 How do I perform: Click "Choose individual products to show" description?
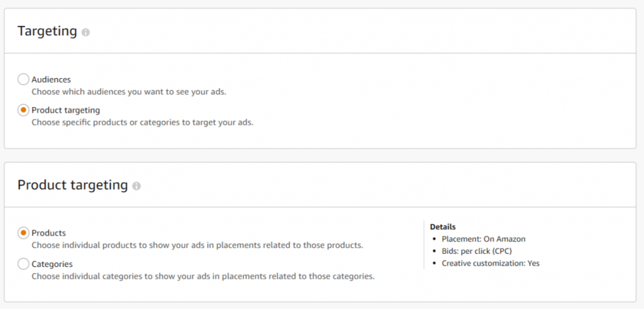click(197, 245)
